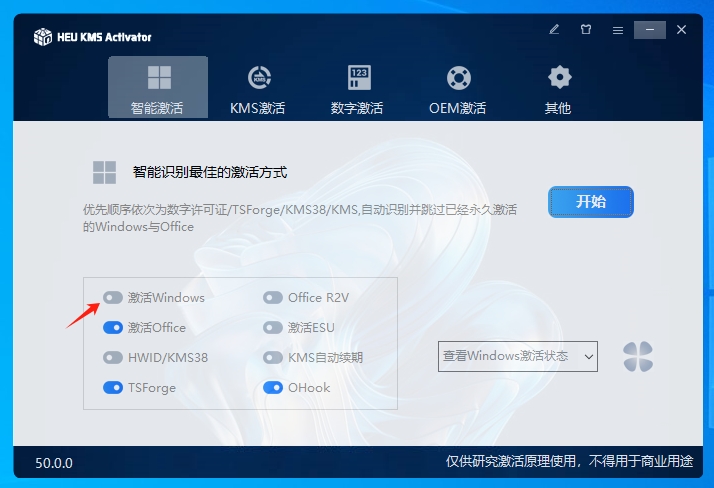Open the hamburger menu icon
The image size is (714, 488).
click(x=618, y=30)
